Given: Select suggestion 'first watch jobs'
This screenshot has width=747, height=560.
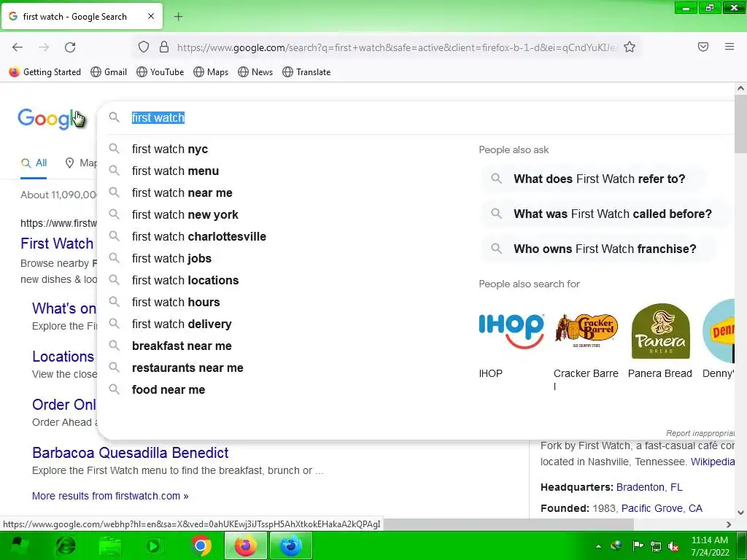Looking at the screenshot, I should tap(171, 259).
